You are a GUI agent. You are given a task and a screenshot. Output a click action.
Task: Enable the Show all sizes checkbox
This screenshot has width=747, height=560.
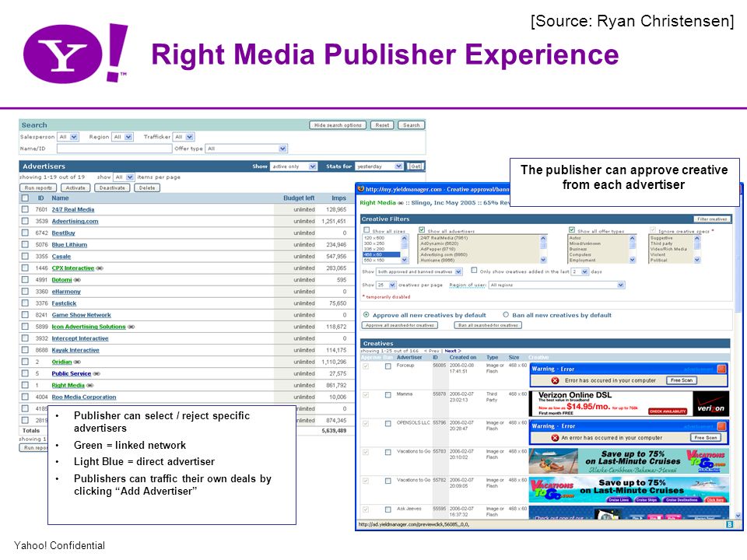click(x=366, y=230)
